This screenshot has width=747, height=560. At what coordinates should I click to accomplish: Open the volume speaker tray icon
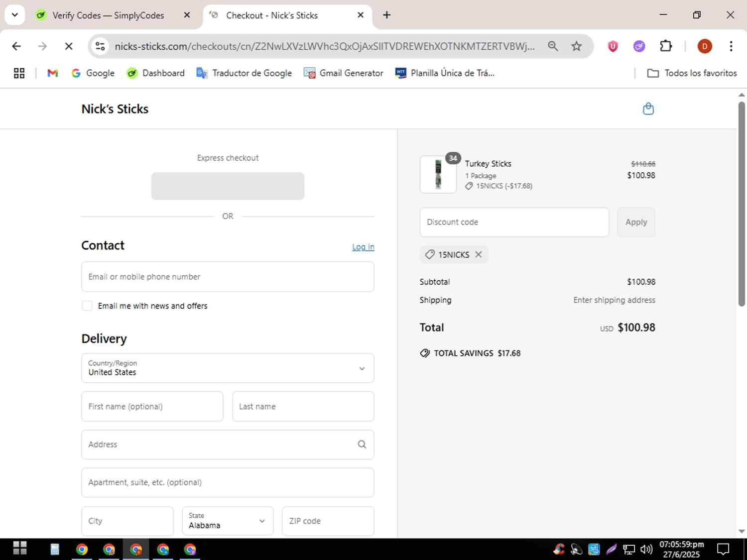646,549
